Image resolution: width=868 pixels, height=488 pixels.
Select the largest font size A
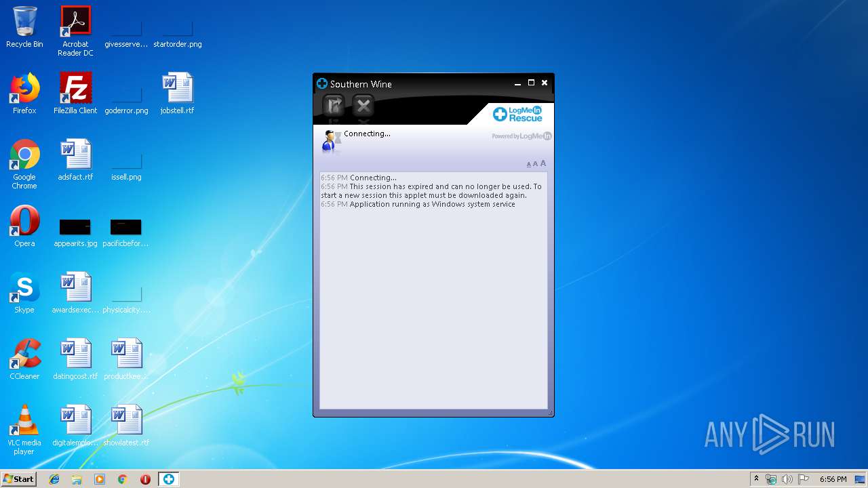tap(543, 163)
